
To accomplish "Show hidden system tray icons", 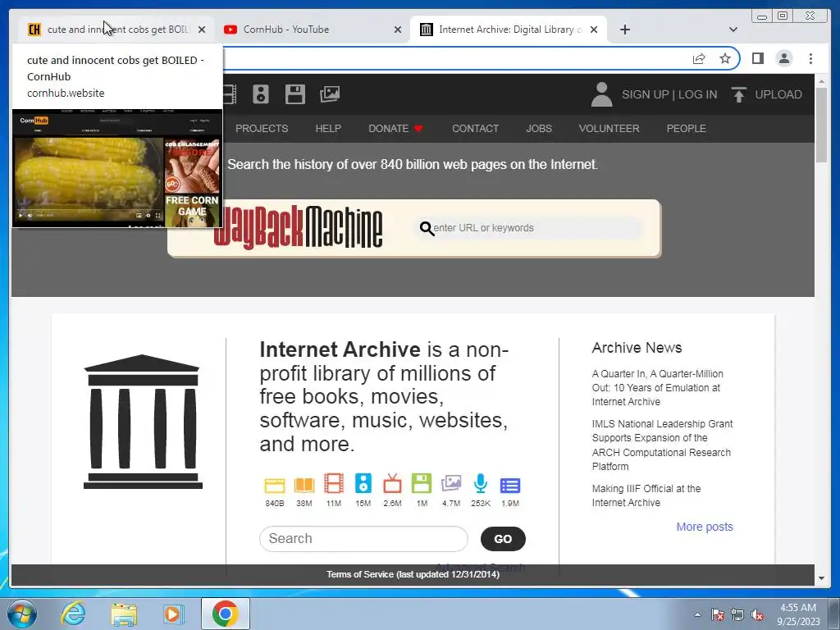I will coord(697,614).
